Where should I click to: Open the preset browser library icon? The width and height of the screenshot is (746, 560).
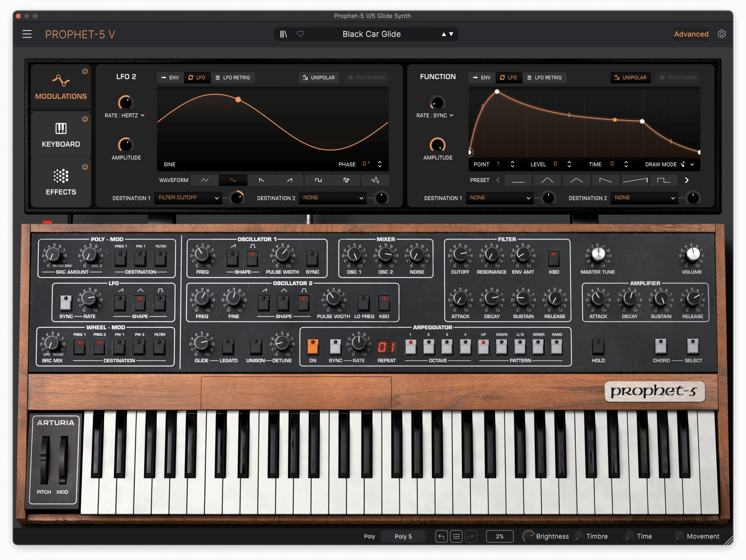283,34
